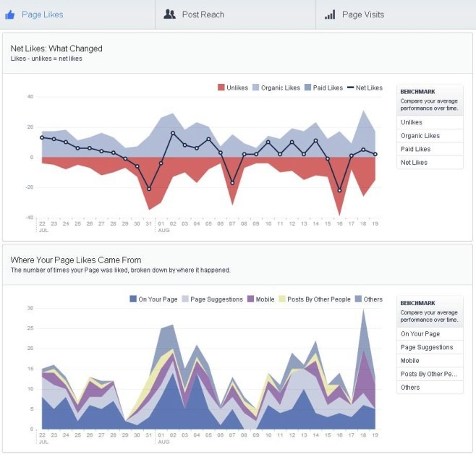Click the bar chart Page Visits icon

click(330, 14)
